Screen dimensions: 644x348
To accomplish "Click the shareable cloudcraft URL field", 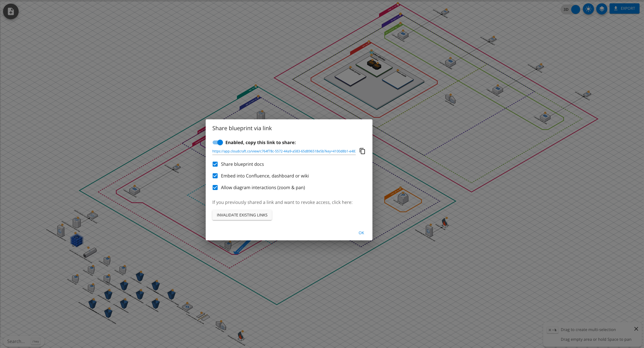I will tap(284, 151).
